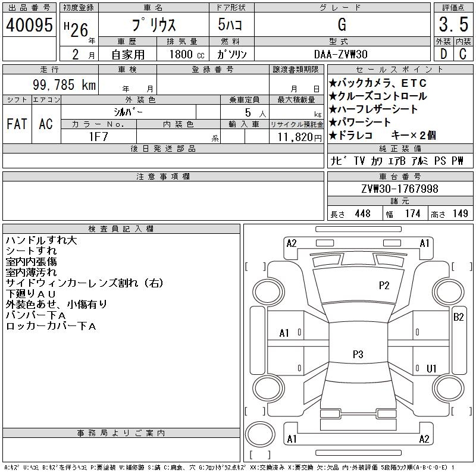This screenshot has height=476, width=476.
Task: Select inspector note 下廻りAU
Action: click(31, 293)
